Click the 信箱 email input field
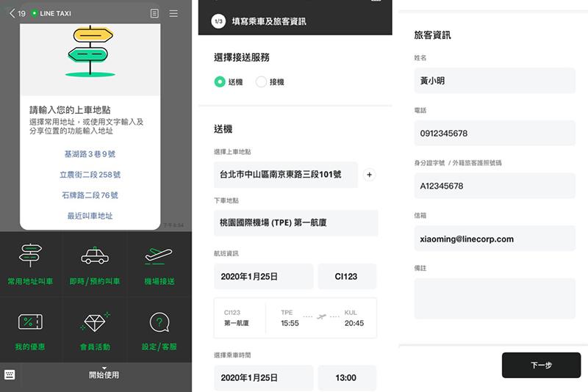The height and width of the screenshot is (392, 588). (494, 239)
